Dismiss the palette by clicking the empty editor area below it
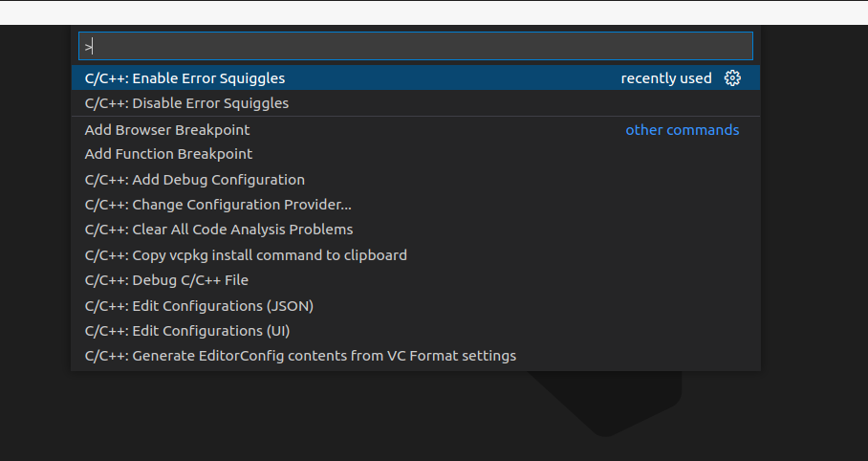Screen dimensions: 868x461 pos(287,421)
